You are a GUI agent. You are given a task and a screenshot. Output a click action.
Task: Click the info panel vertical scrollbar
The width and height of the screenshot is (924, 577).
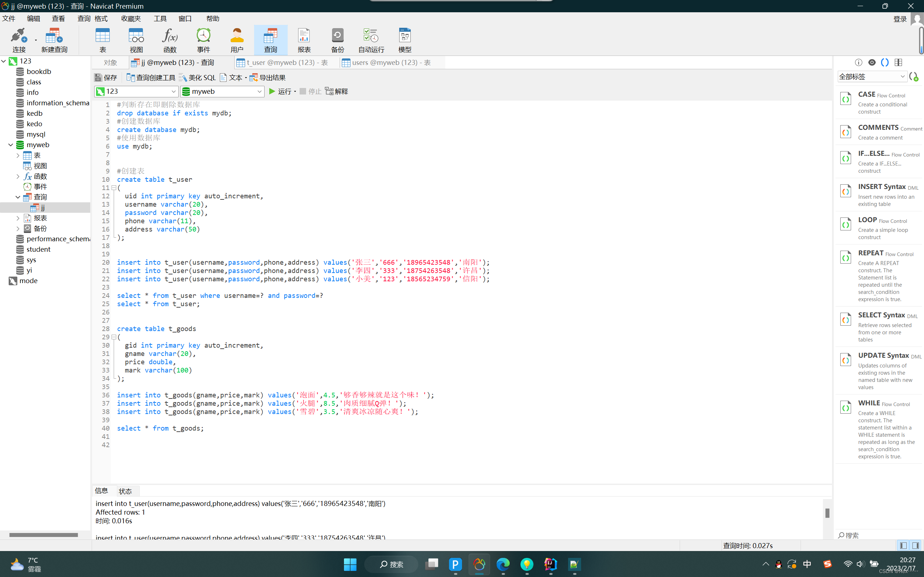click(827, 513)
